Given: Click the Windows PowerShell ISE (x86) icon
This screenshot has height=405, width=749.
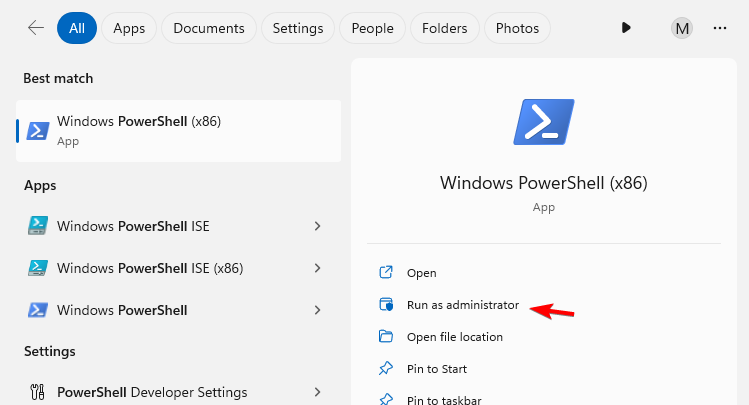Looking at the screenshot, I should 38,268.
